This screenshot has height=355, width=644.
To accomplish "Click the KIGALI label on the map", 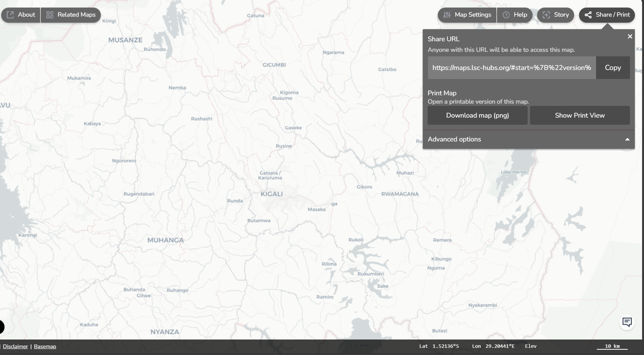I will [x=272, y=194].
